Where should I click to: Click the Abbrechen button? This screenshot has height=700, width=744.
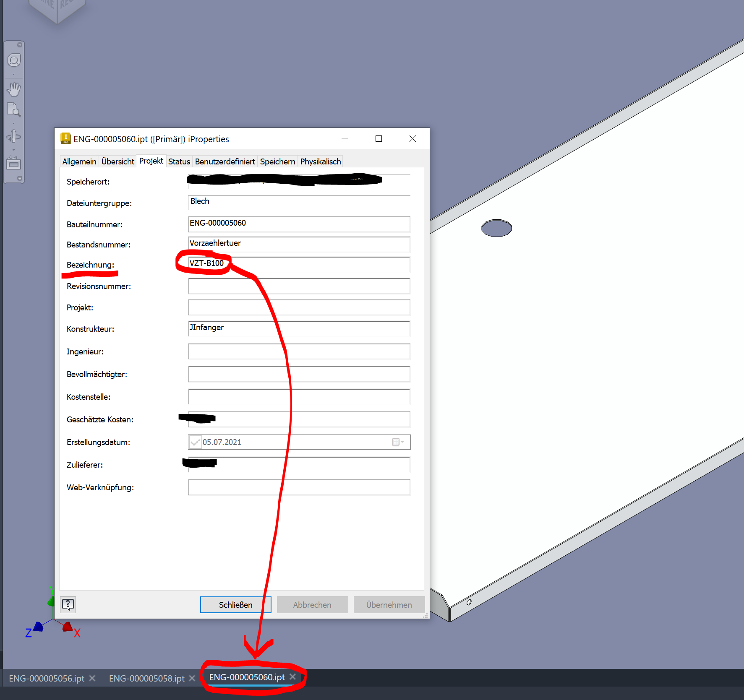coord(312,605)
